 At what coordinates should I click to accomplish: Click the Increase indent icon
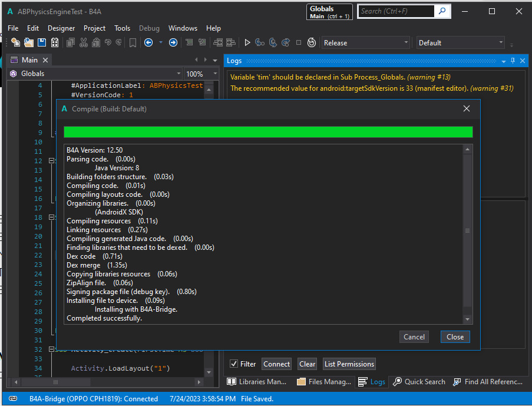tap(231, 42)
